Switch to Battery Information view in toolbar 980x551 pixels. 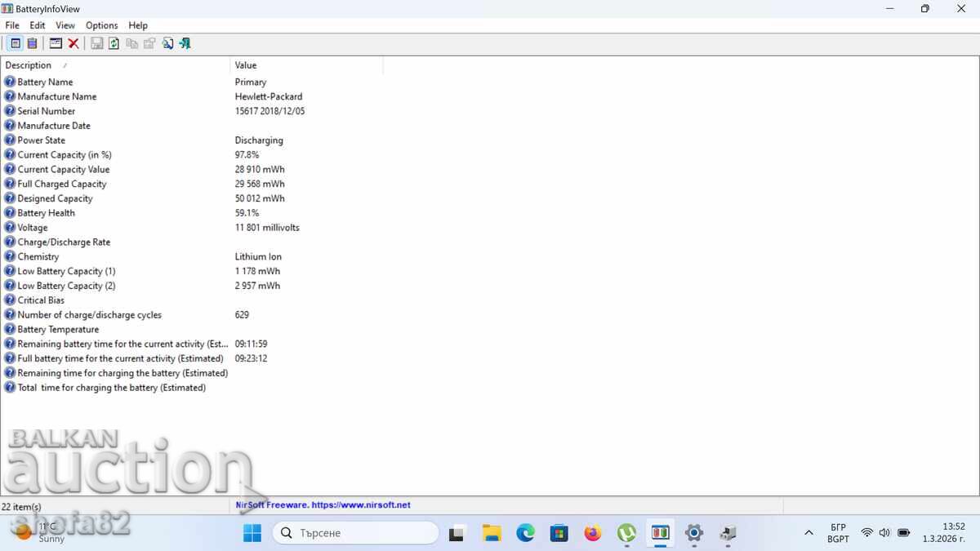pyautogui.click(x=16, y=43)
